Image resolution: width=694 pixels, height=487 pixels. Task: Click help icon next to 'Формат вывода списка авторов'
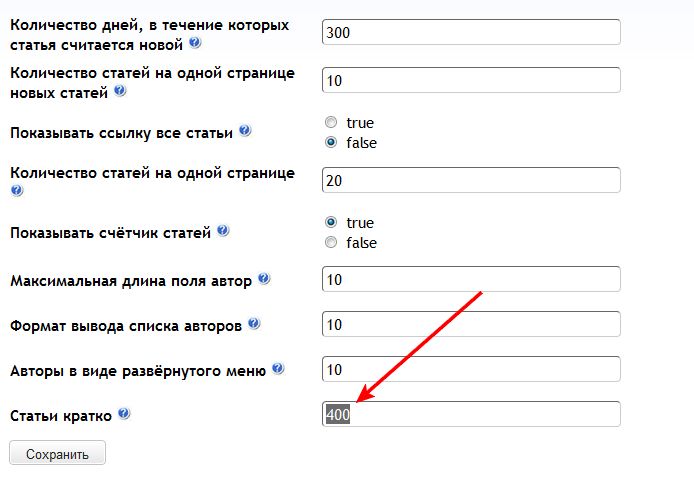point(254,324)
